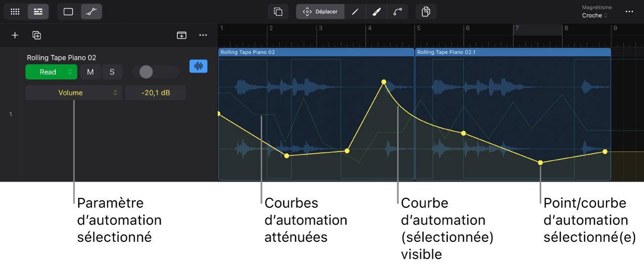Screen dimensions: 644x264
Task: Open the track header more options ellipsis
Action: click(203, 35)
